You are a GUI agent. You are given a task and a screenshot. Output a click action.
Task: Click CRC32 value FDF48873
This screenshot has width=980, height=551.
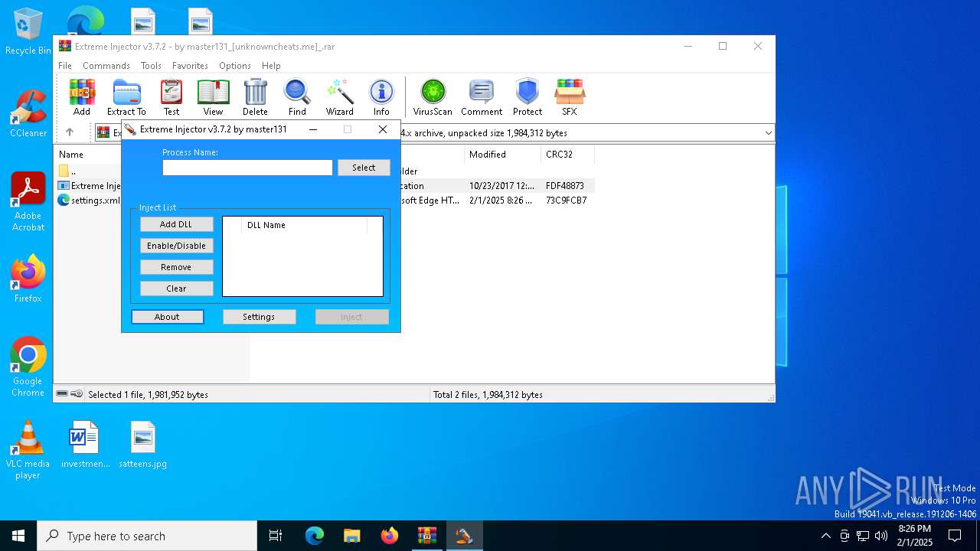tap(565, 186)
